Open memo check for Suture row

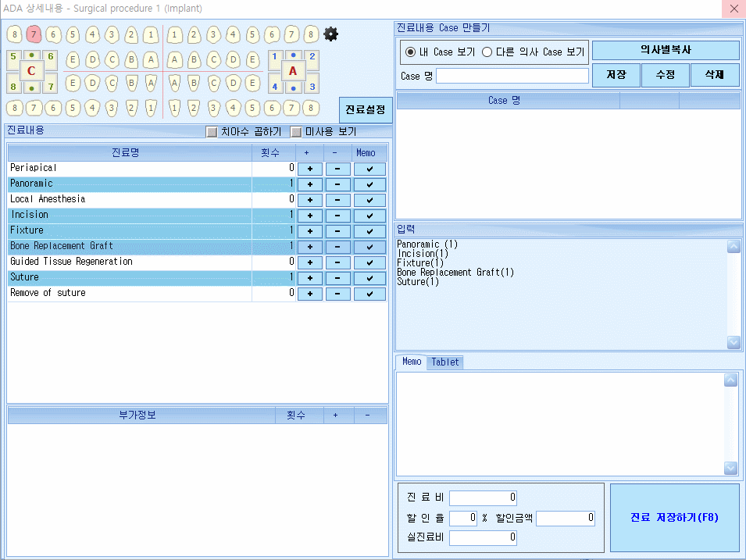369,278
